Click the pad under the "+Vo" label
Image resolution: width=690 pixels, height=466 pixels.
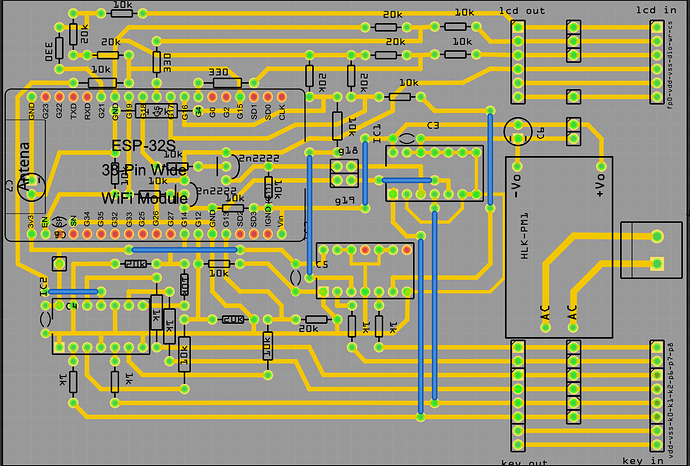point(601,166)
